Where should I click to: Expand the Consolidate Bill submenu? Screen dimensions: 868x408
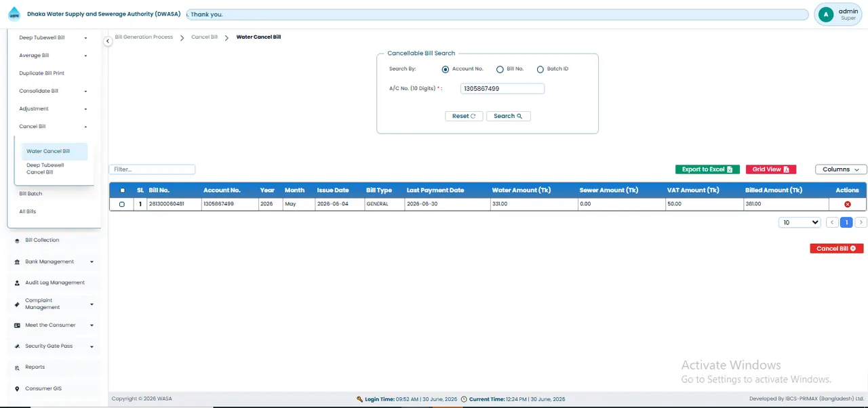pyautogui.click(x=85, y=91)
